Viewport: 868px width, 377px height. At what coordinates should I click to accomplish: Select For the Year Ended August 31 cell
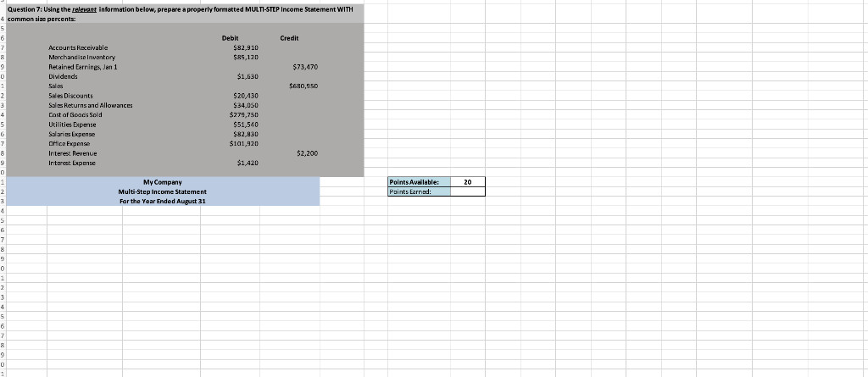click(x=162, y=201)
